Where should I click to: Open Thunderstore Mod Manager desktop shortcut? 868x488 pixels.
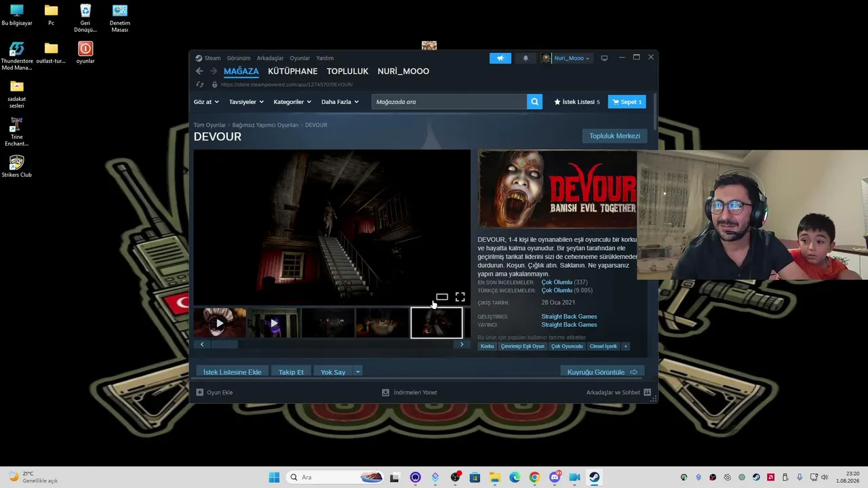point(17,56)
